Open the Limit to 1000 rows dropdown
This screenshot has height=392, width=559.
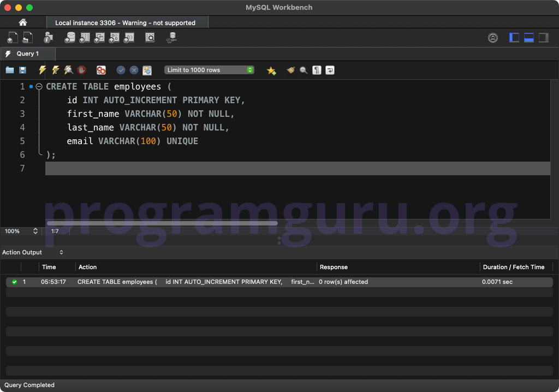[x=209, y=70]
